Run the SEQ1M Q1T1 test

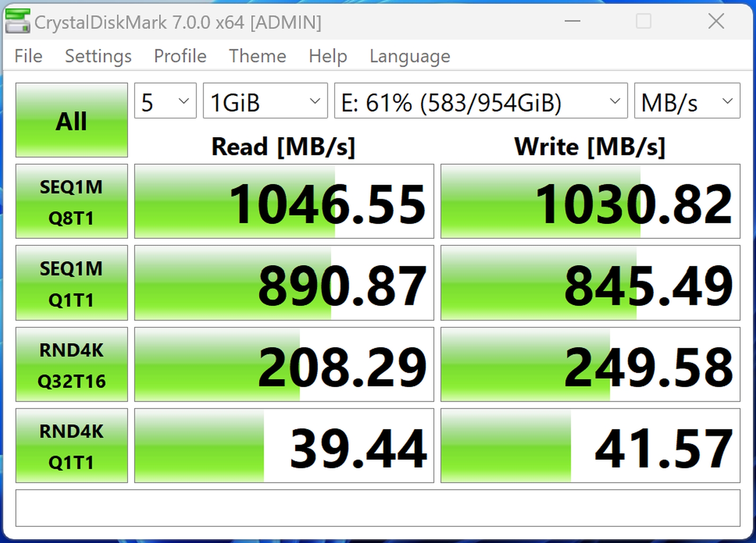pyautogui.click(x=71, y=283)
